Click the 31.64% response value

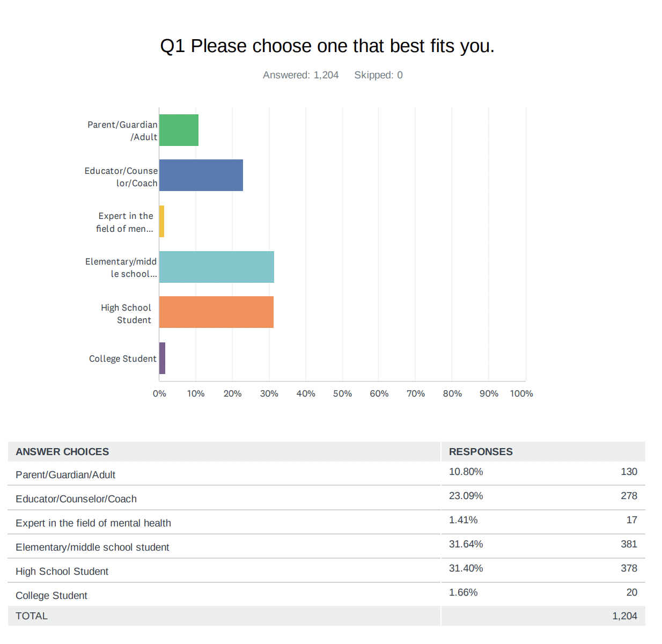coord(466,544)
